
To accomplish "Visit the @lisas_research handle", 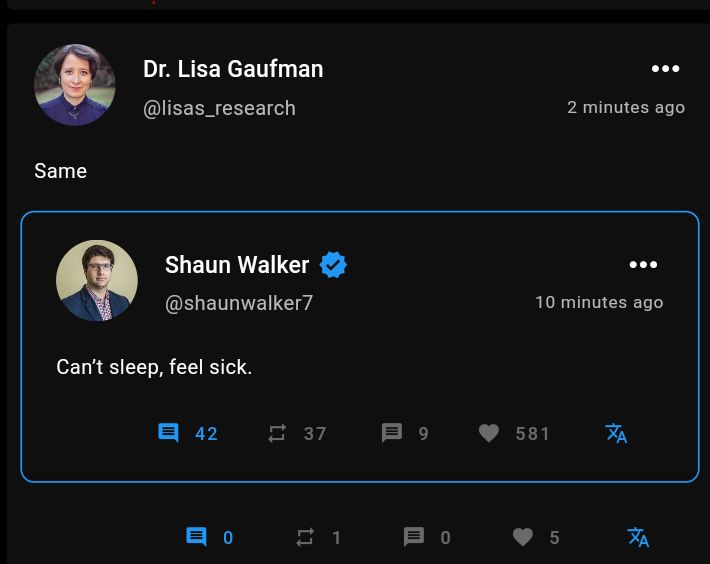I will pos(219,108).
